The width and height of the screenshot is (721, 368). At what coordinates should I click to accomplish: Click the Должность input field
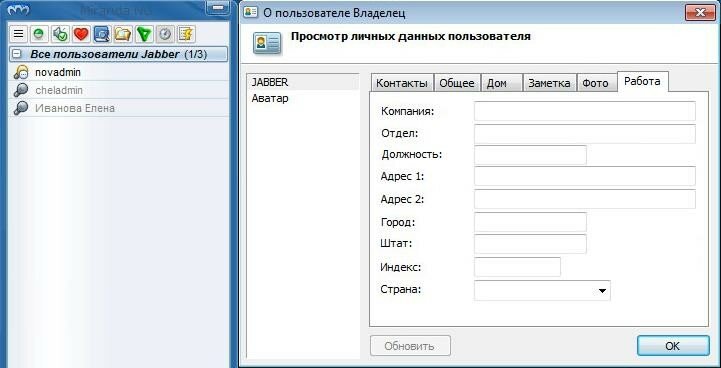(530, 155)
